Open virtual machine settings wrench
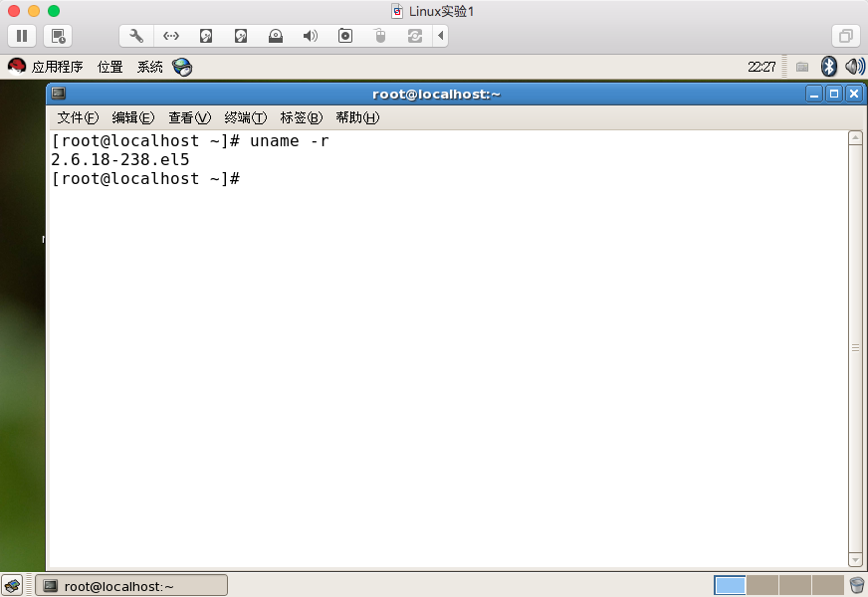The width and height of the screenshot is (868, 597). pos(136,36)
